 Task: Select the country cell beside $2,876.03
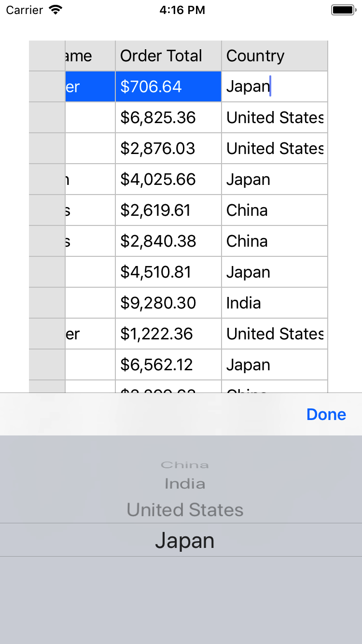274,149
